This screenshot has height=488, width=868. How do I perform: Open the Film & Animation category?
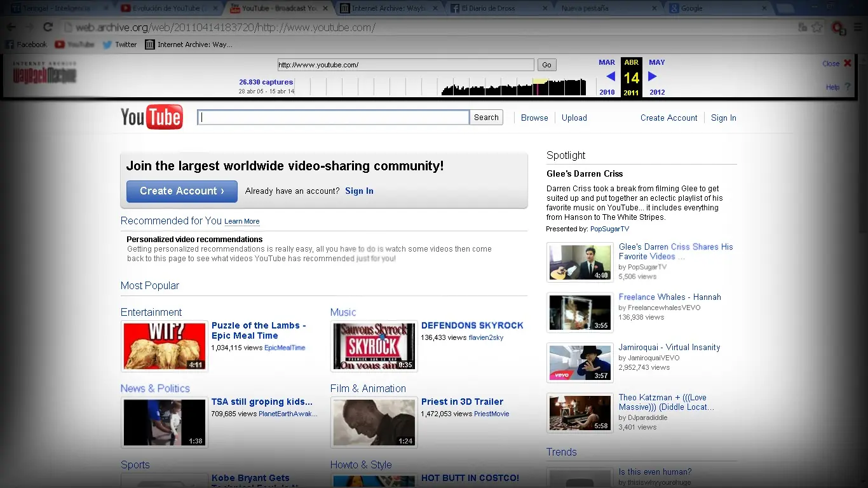point(368,388)
